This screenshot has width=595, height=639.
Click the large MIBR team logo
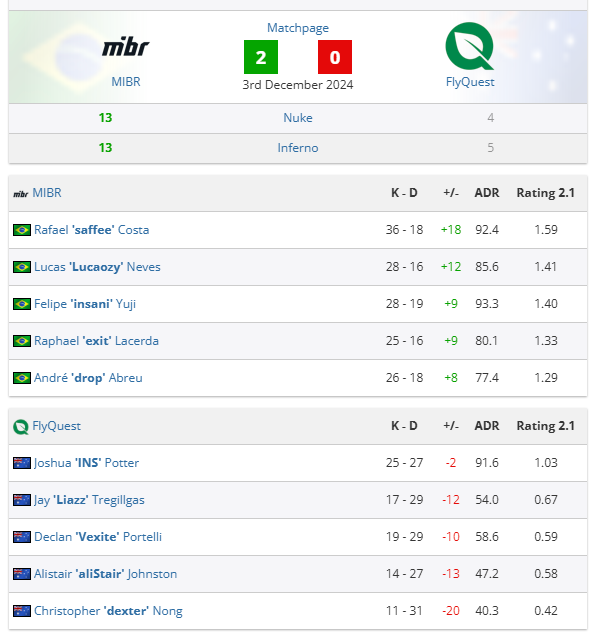click(126, 47)
